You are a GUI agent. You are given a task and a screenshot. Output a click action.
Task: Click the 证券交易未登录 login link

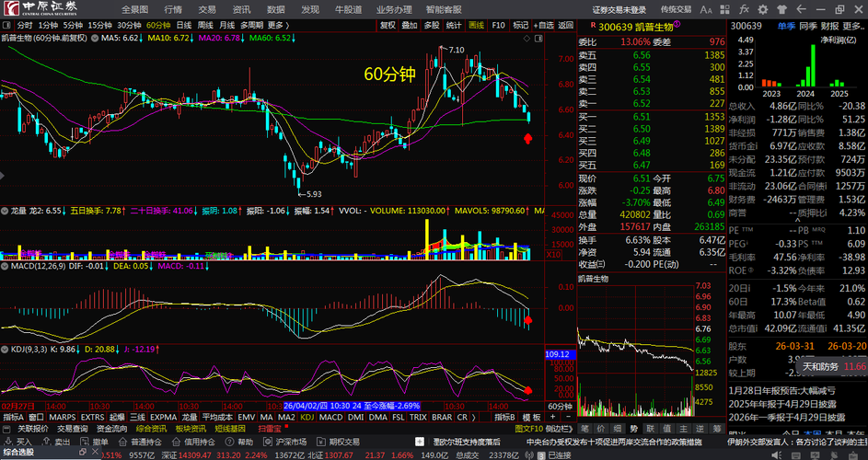click(619, 9)
